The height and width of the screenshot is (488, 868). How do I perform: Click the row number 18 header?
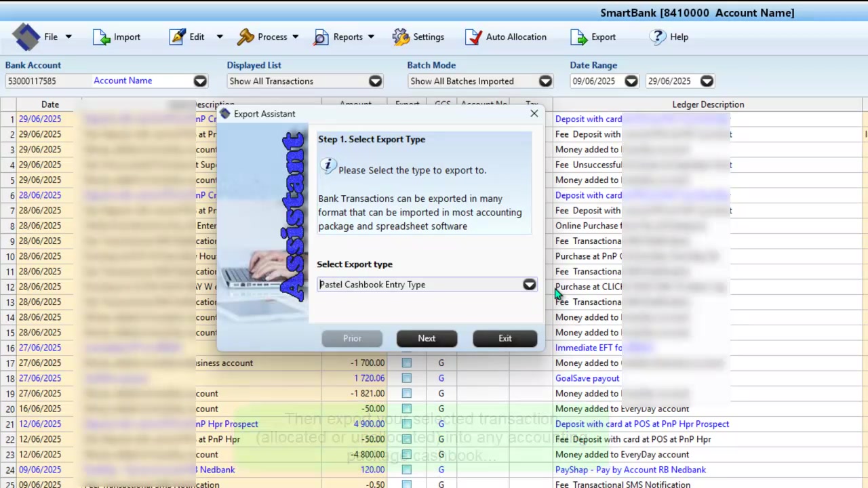coord(9,378)
